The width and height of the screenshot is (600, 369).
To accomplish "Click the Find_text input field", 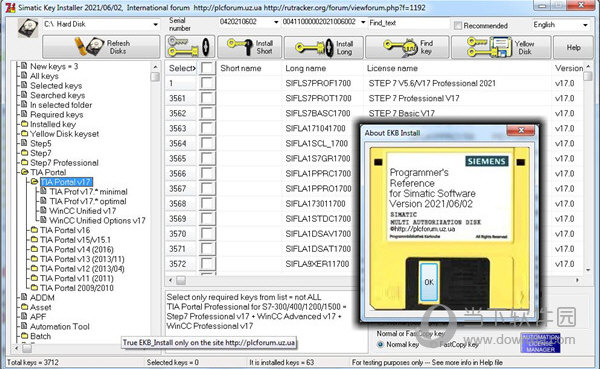I will point(409,23).
